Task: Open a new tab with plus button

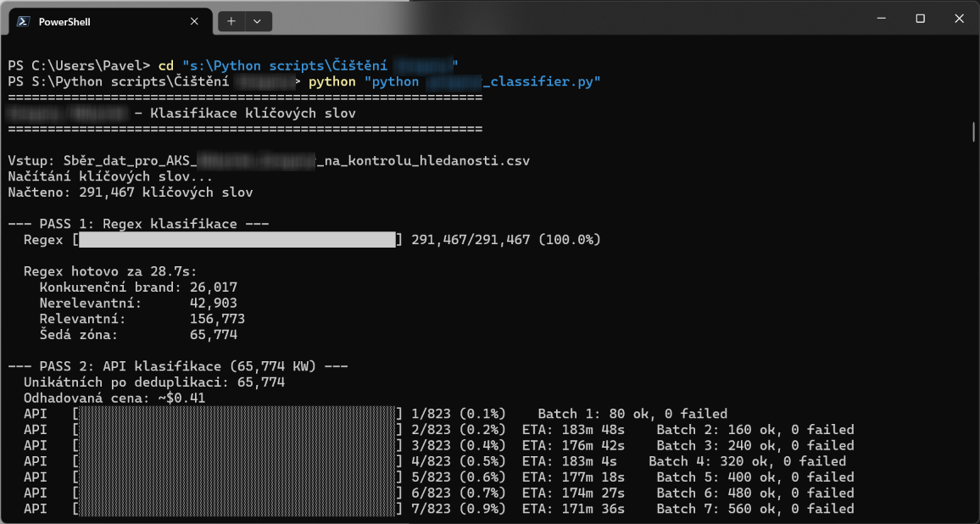Action: click(231, 21)
